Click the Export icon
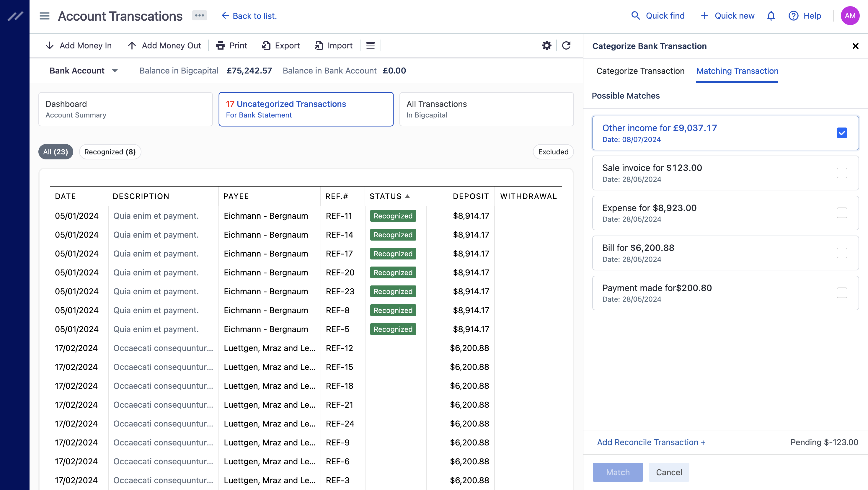 (x=266, y=45)
